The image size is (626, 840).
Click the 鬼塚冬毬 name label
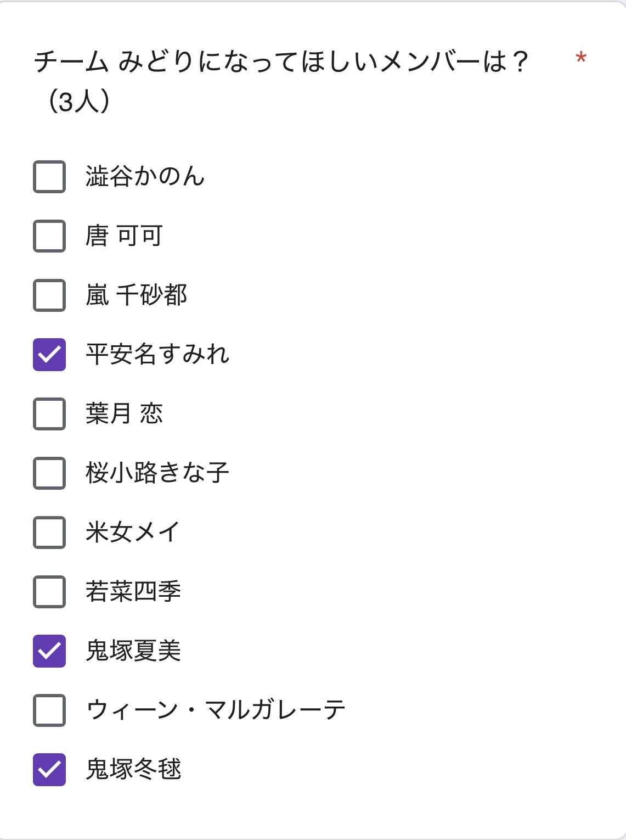(x=133, y=770)
